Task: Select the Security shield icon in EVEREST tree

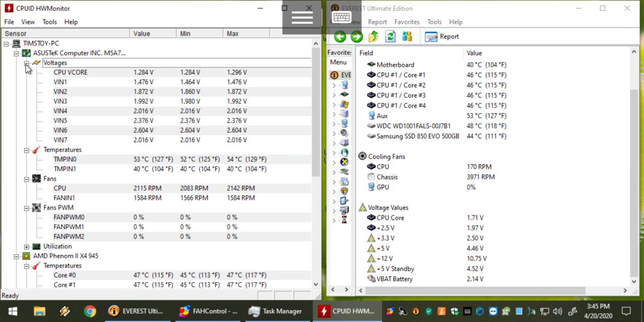Action: [x=344, y=191]
